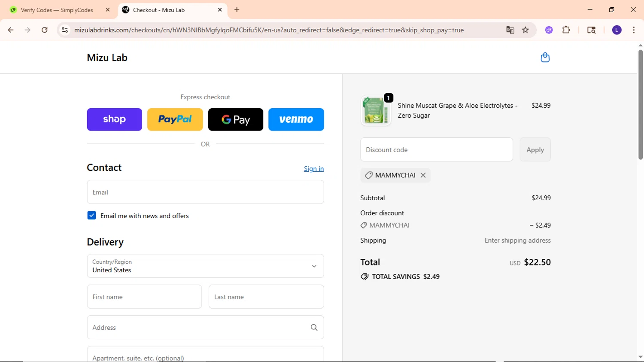Close the Verify Codes SimplyCodes tab

(108, 10)
